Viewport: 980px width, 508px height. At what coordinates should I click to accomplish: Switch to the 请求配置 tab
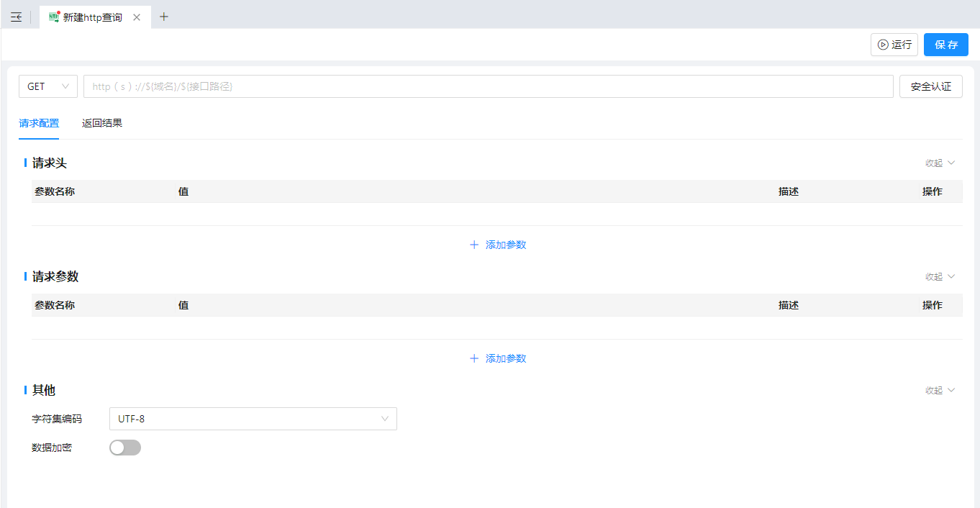tap(39, 123)
